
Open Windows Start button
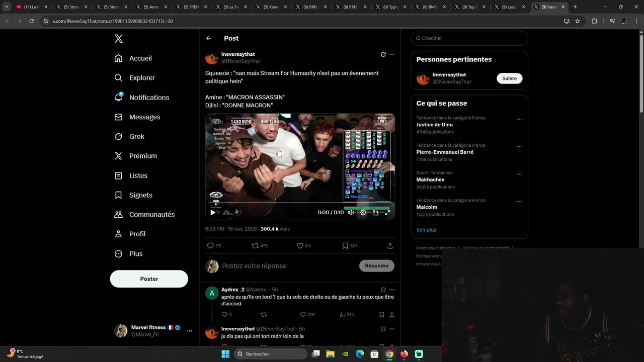[225, 354]
